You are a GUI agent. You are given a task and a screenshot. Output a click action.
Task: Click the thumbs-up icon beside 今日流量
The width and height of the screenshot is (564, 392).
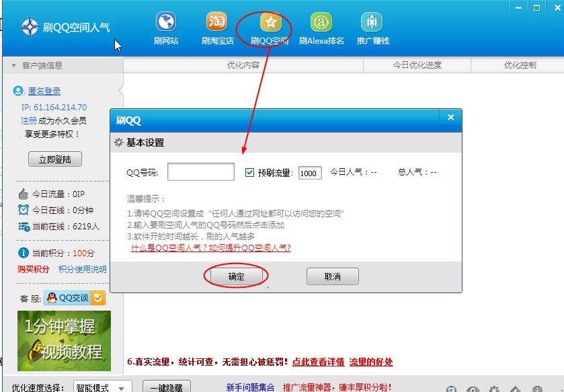(24, 194)
